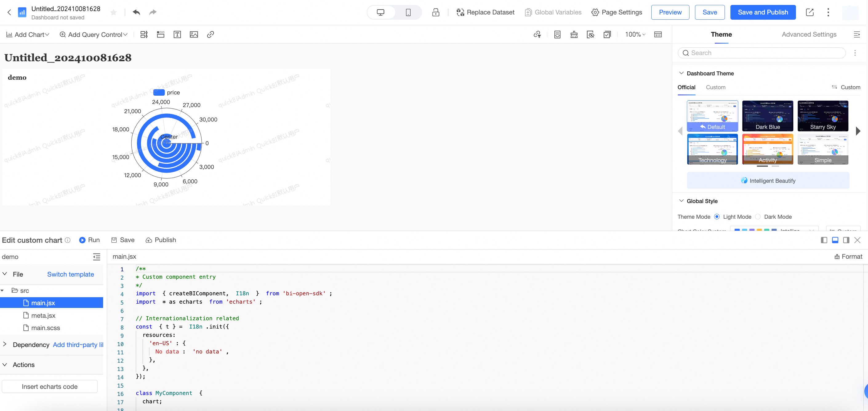Switch to mobile layout view icon

(408, 12)
